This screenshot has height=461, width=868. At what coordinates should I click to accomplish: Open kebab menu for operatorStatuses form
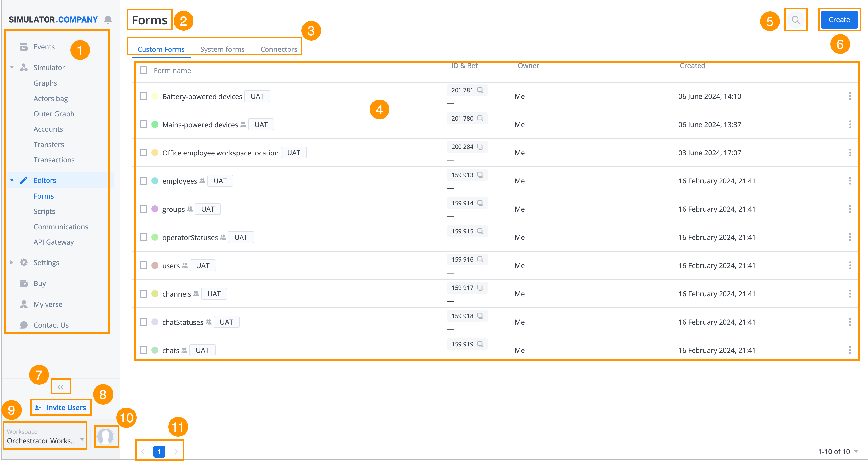pos(850,237)
